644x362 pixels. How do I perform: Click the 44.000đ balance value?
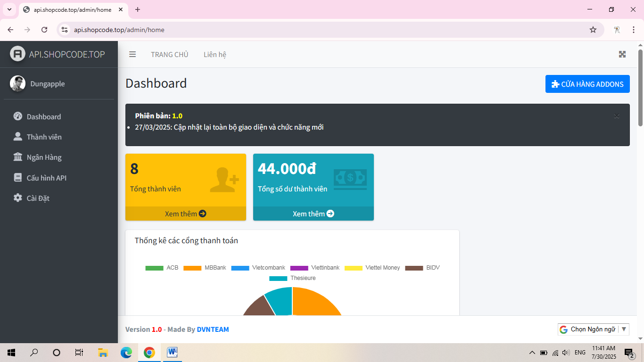coord(287,168)
